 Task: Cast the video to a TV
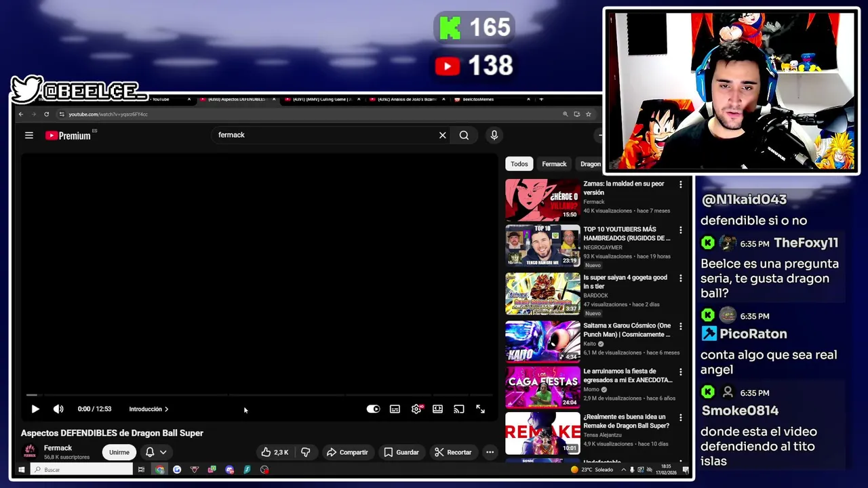pyautogui.click(x=459, y=409)
